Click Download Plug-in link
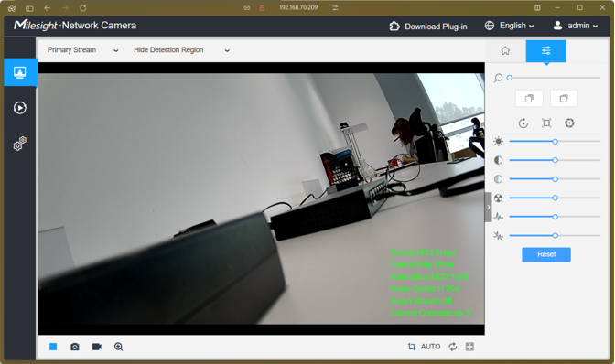615x364 pixels. [x=428, y=27]
